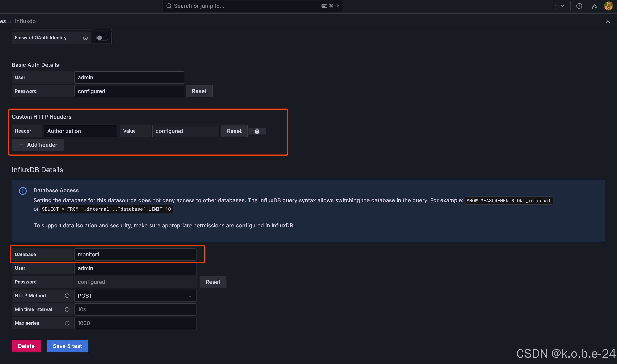Click Save & test button

[x=67, y=346]
